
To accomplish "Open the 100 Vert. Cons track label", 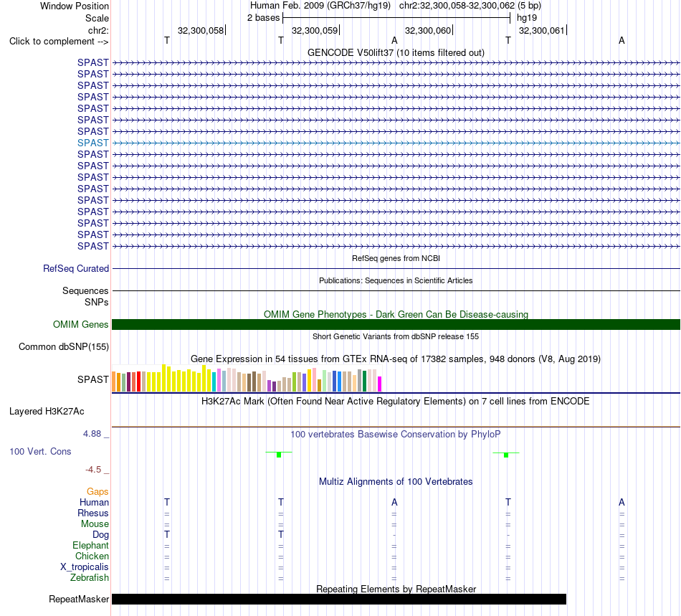I will (40, 451).
